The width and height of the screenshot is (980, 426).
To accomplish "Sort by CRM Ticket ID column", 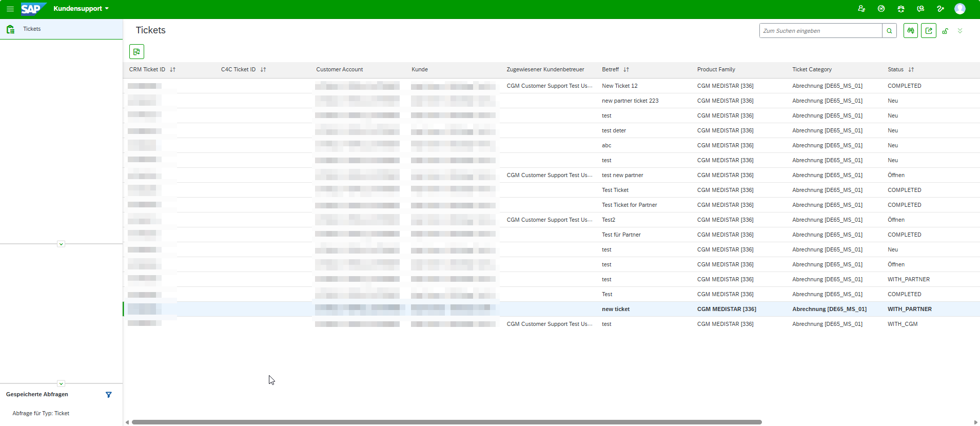I will point(172,69).
